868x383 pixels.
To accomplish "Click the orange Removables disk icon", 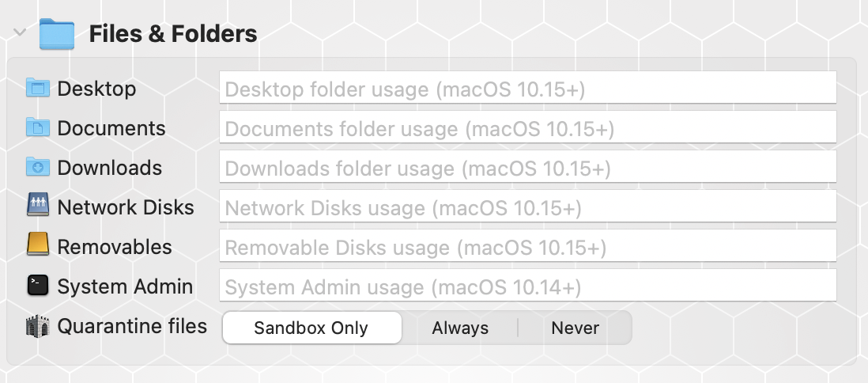I will [x=38, y=245].
